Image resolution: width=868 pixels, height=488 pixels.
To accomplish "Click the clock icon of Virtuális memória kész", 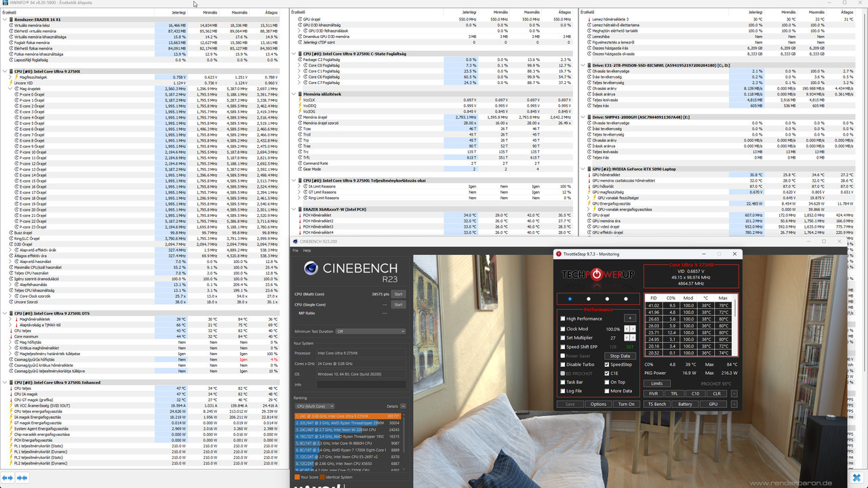I will pos(12,25).
